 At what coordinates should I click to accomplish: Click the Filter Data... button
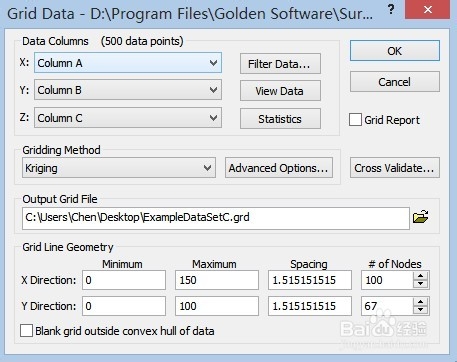pos(280,64)
